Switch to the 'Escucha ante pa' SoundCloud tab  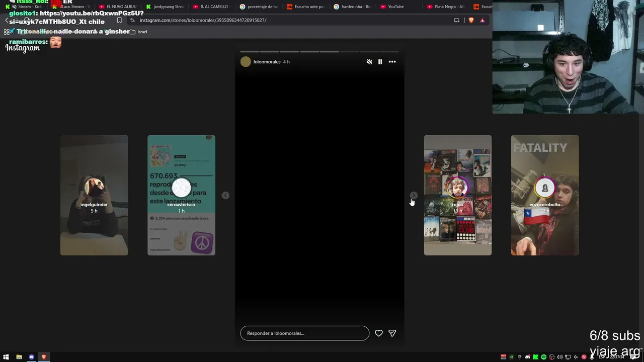[305, 7]
